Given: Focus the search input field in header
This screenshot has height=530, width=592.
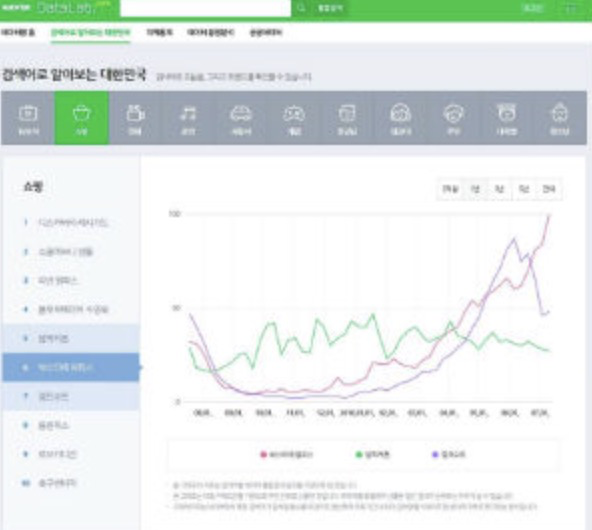Looking at the screenshot, I should point(205,8).
